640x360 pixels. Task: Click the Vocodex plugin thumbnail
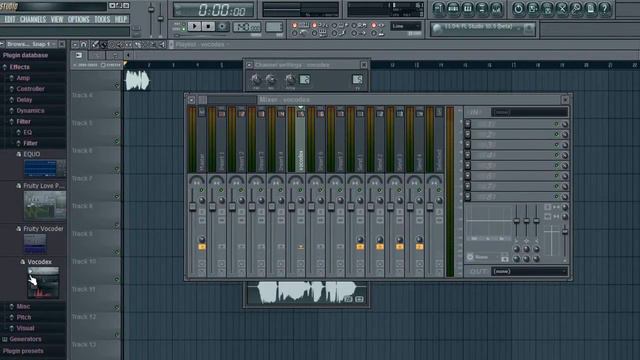point(43,282)
